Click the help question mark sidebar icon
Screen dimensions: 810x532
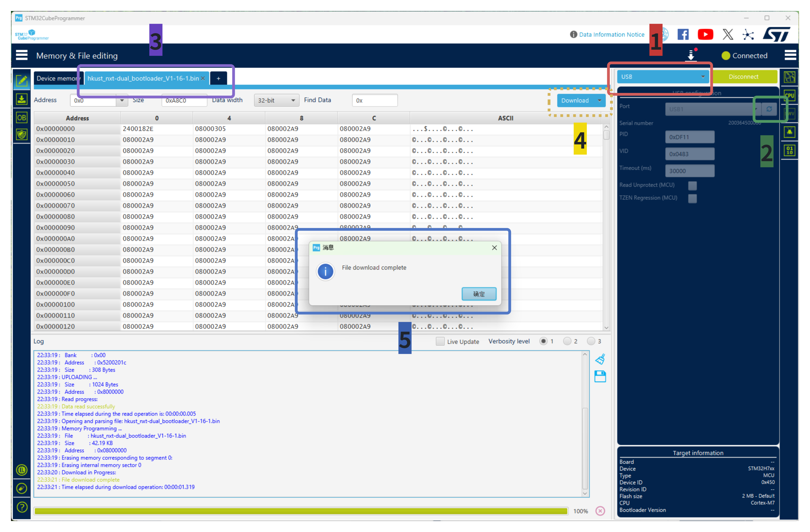(22, 508)
